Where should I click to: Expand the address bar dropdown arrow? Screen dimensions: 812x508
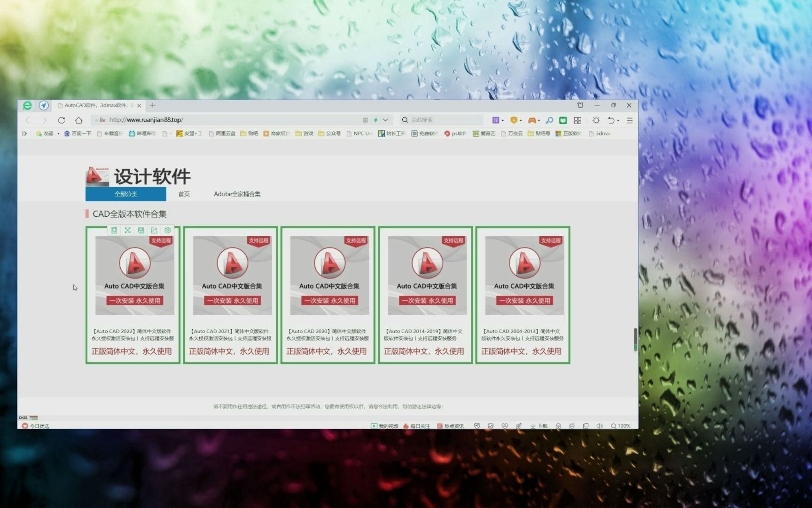[x=385, y=120]
